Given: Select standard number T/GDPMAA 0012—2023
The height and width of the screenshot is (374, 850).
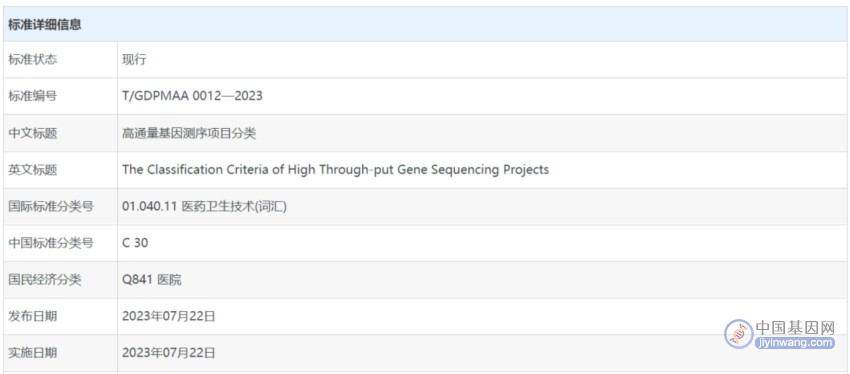Looking at the screenshot, I should pos(192,96).
